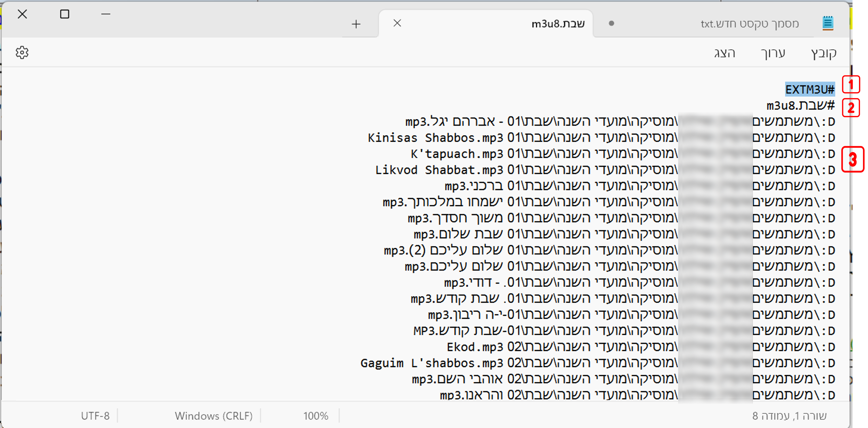
Task: Add a new tab with plus icon
Action: pos(356,24)
